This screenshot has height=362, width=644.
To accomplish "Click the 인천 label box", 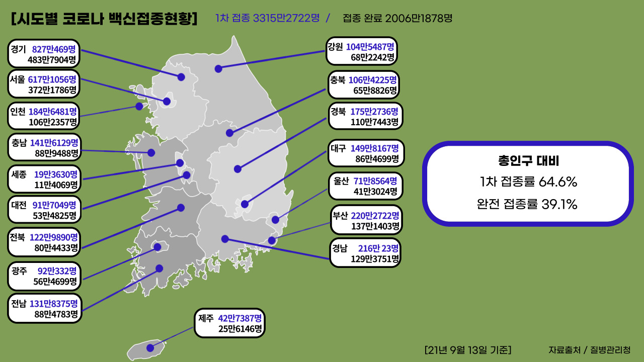I will pos(44,116).
